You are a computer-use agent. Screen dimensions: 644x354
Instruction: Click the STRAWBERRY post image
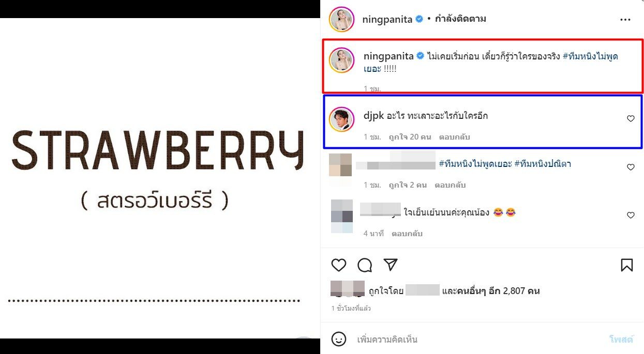[160, 178]
